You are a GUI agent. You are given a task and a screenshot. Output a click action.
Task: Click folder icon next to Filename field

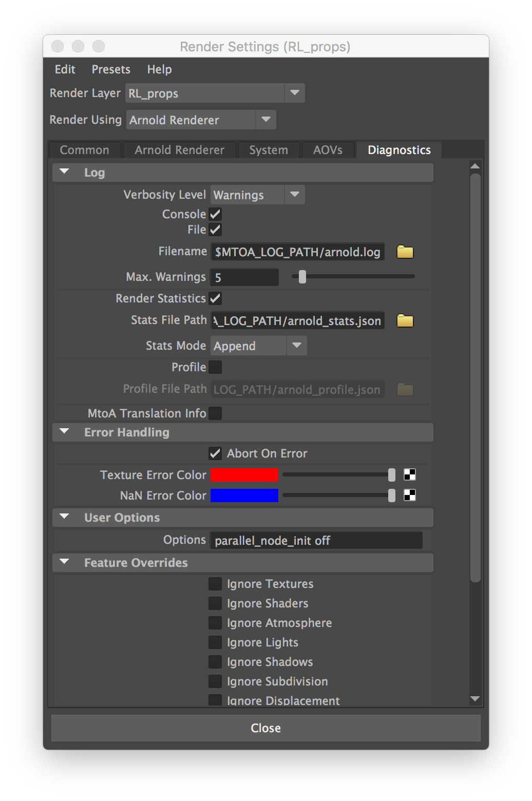tap(405, 252)
